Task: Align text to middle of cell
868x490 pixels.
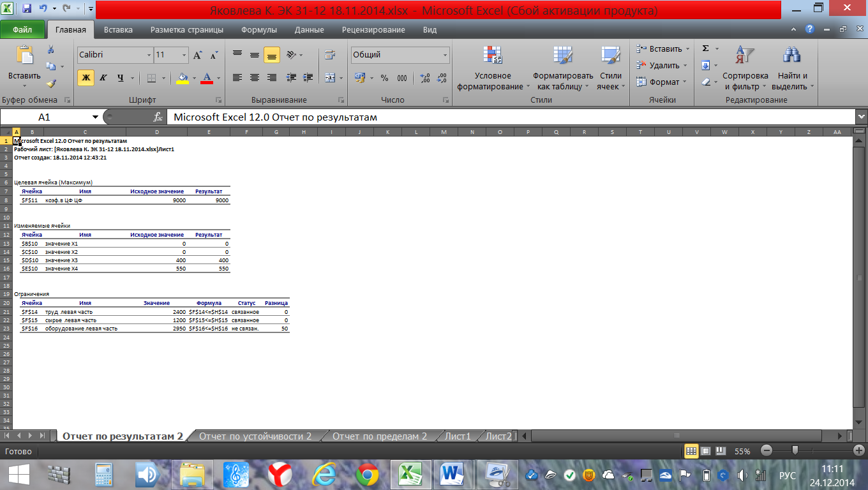Action: click(255, 56)
